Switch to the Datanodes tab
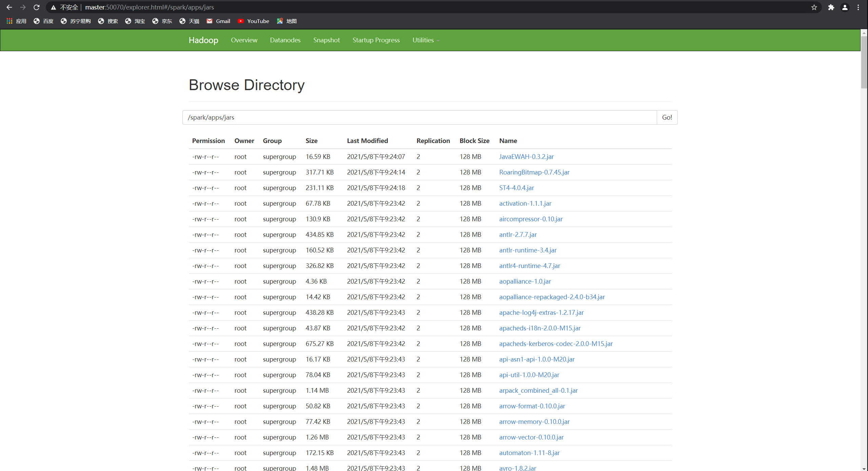This screenshot has width=868, height=471. point(285,40)
